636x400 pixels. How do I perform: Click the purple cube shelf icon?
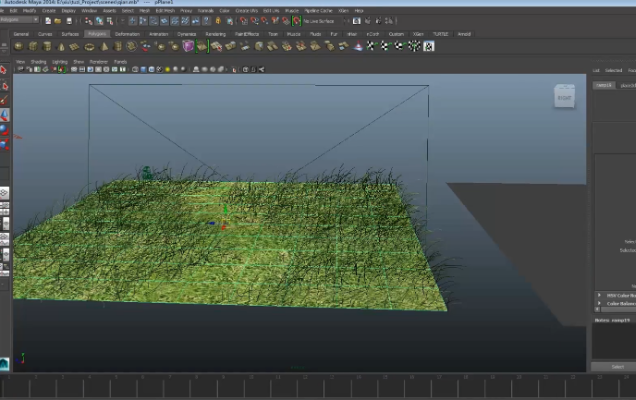click(188, 46)
